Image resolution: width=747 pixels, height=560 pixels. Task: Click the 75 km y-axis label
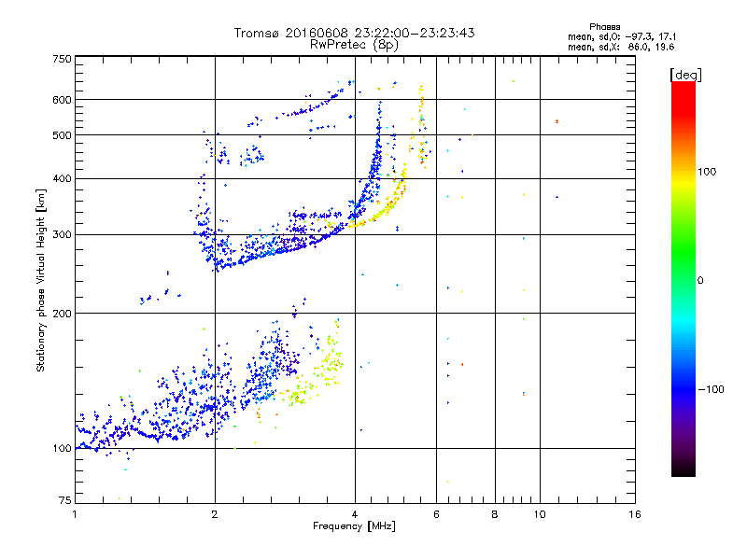coord(65,500)
